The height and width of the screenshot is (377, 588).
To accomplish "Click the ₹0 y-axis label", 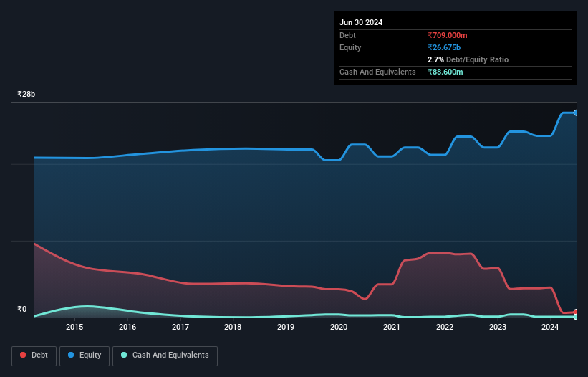I will (x=22, y=309).
